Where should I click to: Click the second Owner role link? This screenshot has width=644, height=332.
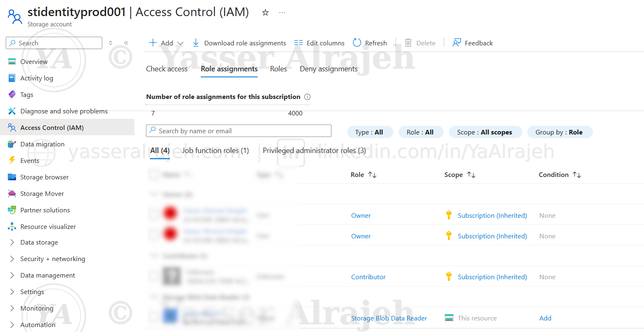click(x=361, y=236)
